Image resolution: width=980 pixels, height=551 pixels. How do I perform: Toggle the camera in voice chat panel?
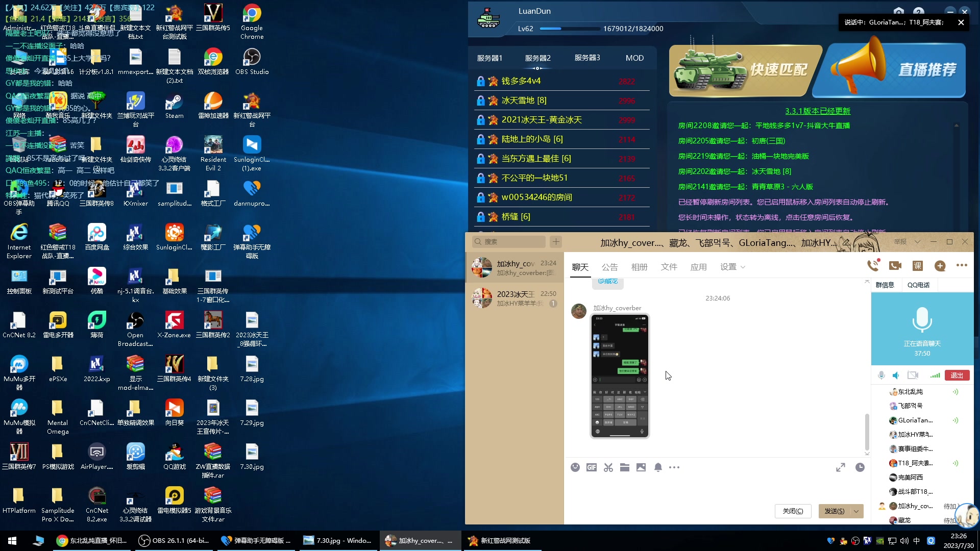coord(913,375)
